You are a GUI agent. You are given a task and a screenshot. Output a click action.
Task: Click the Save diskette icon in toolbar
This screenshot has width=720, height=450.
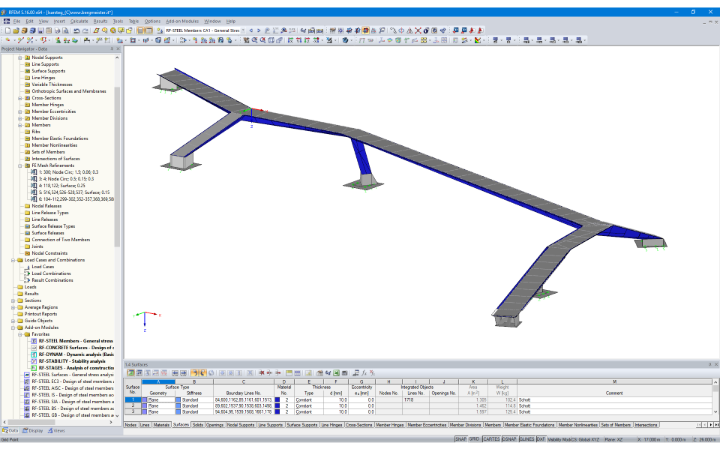pyautogui.click(x=40, y=30)
